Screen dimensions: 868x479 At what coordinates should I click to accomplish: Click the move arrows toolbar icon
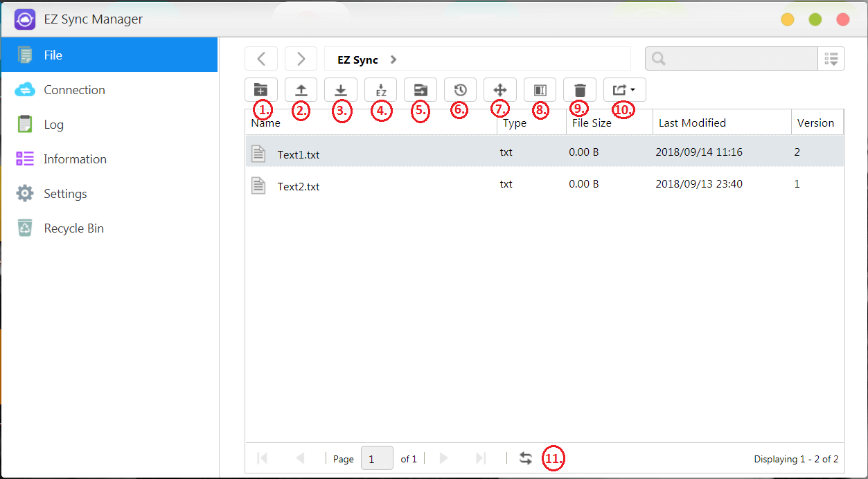click(x=500, y=90)
